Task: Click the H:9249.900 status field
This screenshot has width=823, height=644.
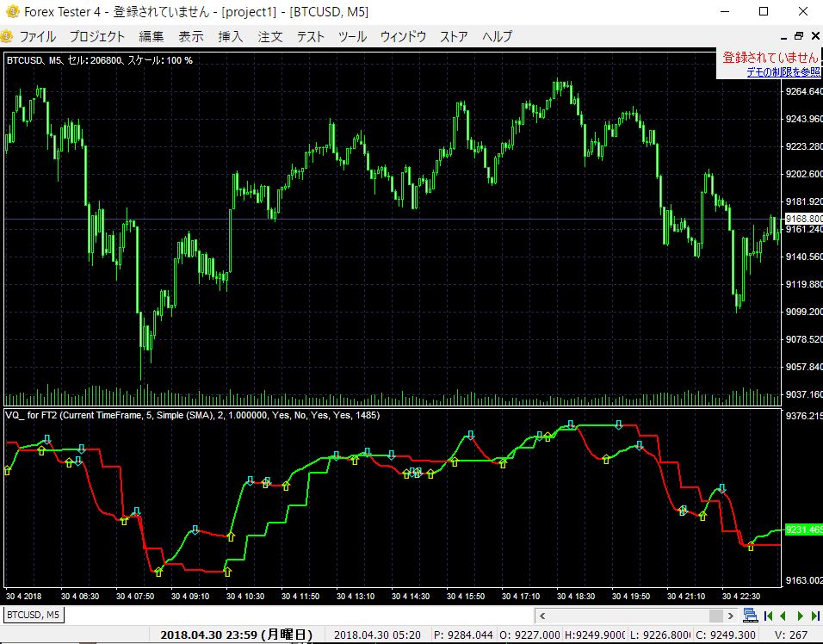Action: click(595, 635)
